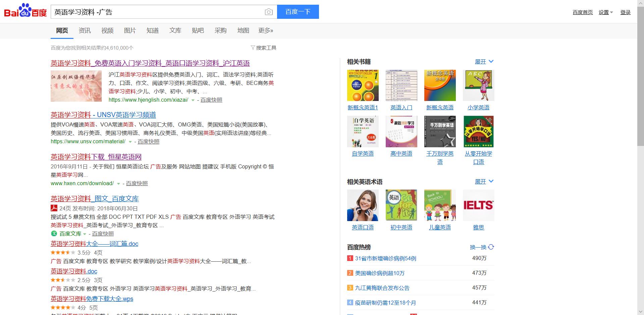Open 搜索工具 filter options
Image resolution: width=644 pixels, height=315 pixels.
click(x=264, y=48)
